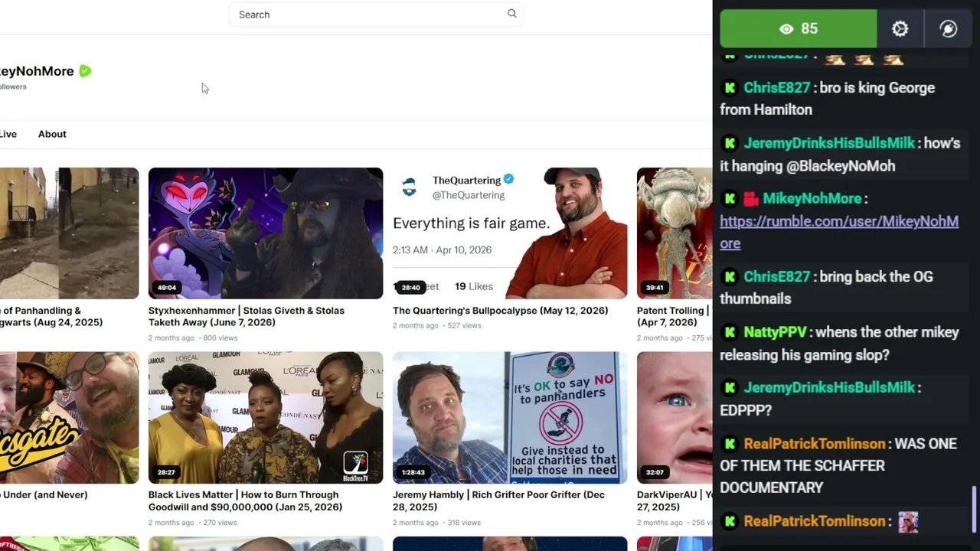Click the 28:27 duration badge

coord(167,472)
